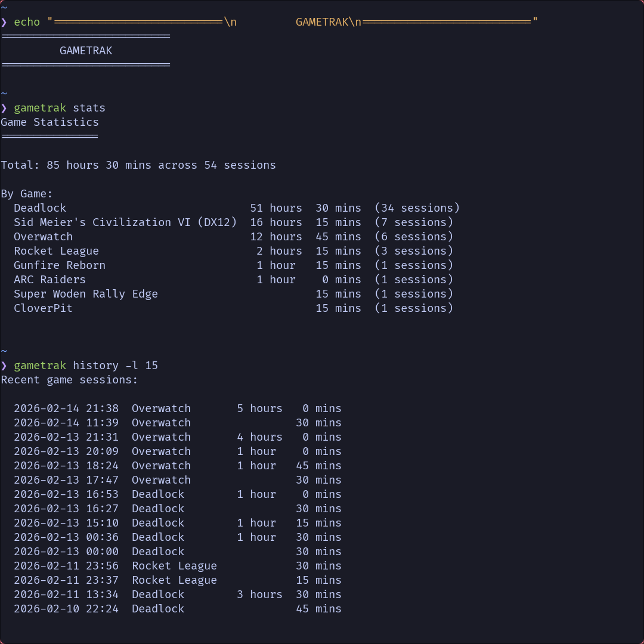Screen dimensions: 644x644
Task: Click Rocket League in the 23:56 session
Action: [174, 566]
